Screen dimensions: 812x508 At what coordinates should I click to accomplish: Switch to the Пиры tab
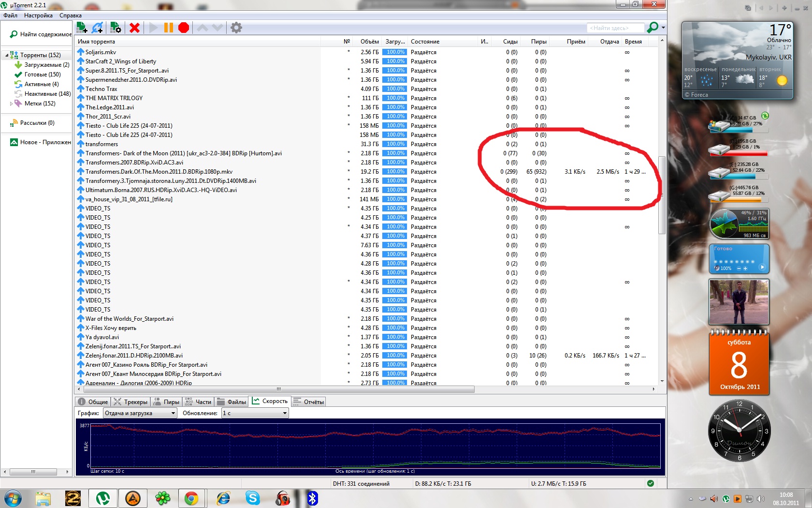click(166, 402)
